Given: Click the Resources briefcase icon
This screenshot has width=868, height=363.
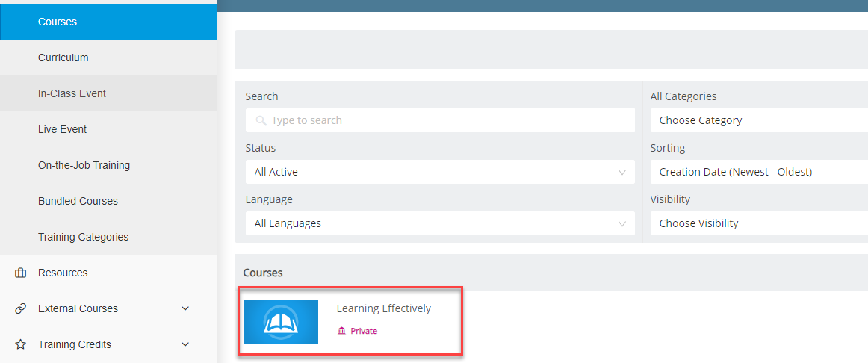Looking at the screenshot, I should tap(20, 273).
